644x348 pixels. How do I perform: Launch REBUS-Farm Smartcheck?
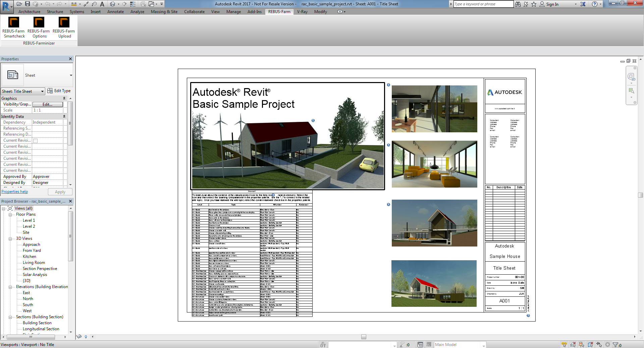[13, 28]
